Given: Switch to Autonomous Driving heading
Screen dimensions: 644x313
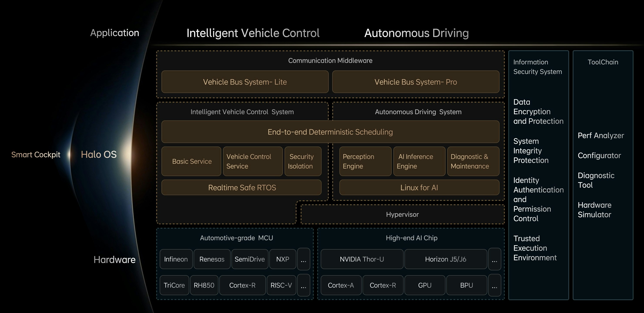Looking at the screenshot, I should [416, 33].
